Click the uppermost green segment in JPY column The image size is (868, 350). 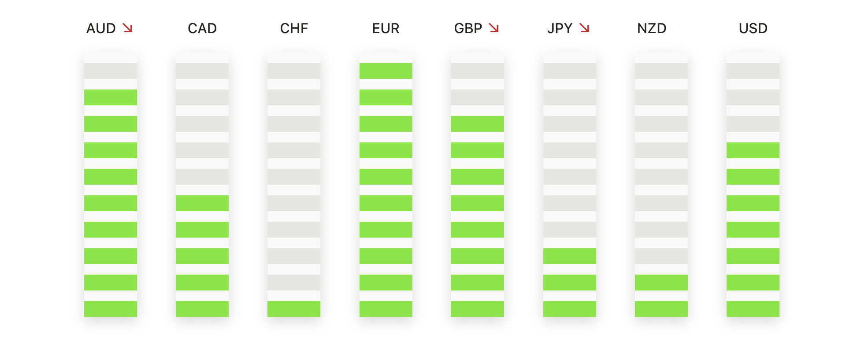569,256
